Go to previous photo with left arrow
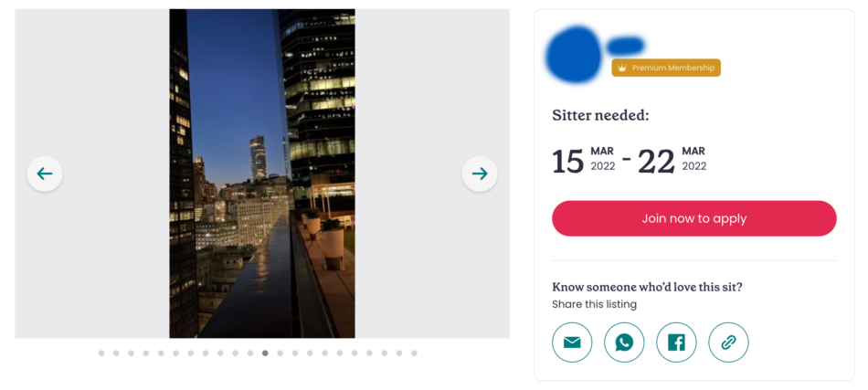Viewport: 868px width, 390px height. (45, 174)
